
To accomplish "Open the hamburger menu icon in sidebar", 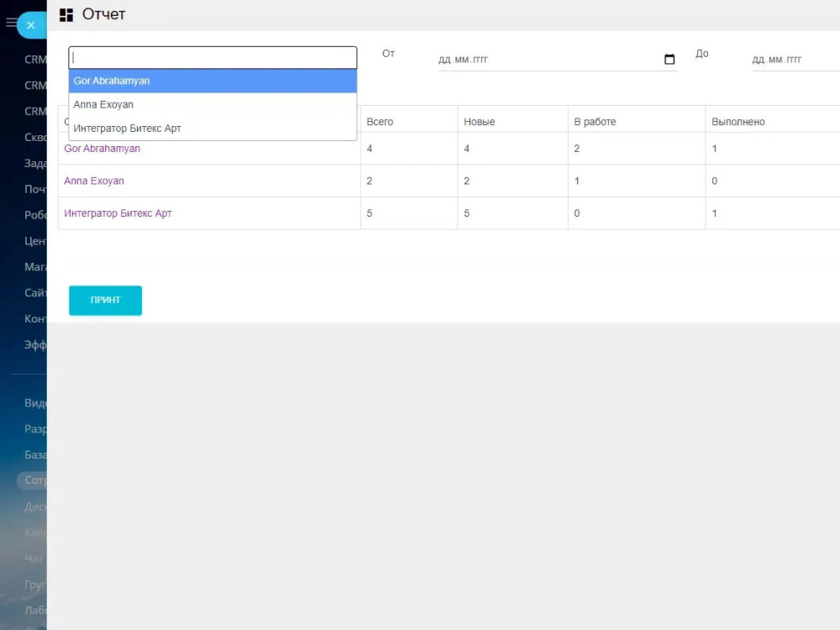I will [11, 23].
